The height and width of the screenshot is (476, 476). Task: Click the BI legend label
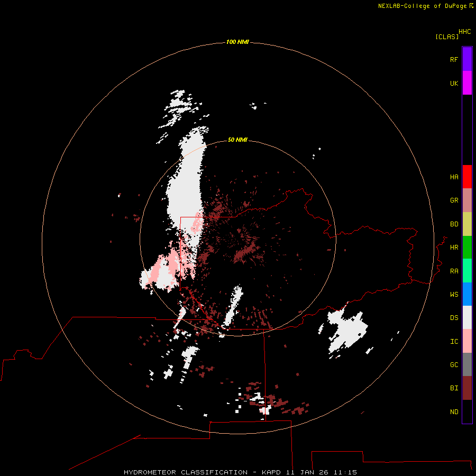(x=454, y=388)
